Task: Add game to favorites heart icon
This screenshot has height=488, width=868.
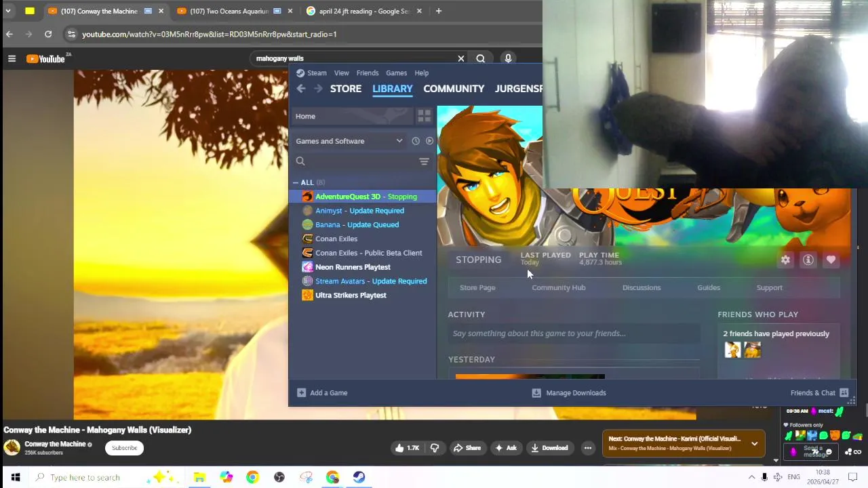Action: point(831,260)
